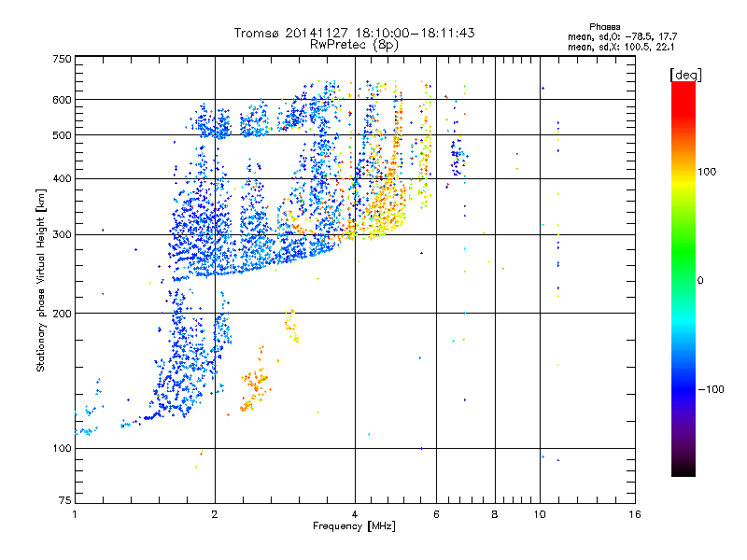Viewport: 747px width, 560px height.
Task: Click the 'Phases' header label
Action: (604, 27)
